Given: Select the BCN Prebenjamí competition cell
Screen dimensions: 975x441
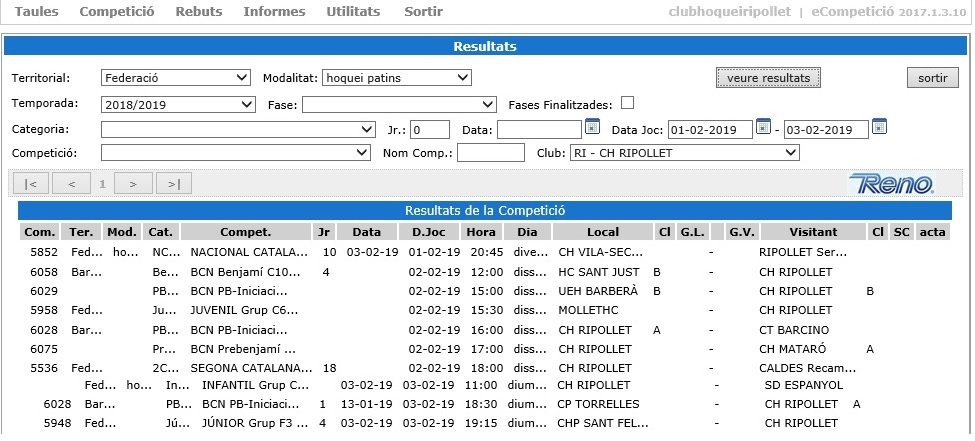Looking at the screenshot, I should coord(243,349).
